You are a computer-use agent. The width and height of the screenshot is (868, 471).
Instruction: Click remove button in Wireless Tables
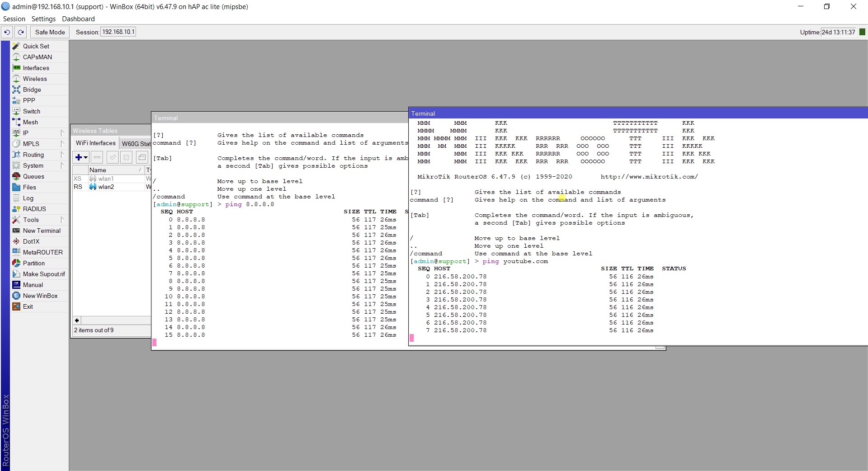click(97, 157)
